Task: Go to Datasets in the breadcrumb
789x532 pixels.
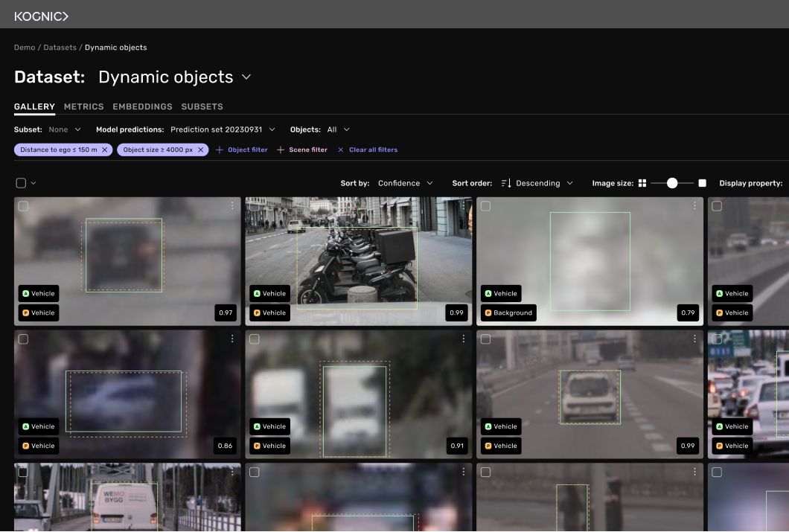Action: click(60, 48)
